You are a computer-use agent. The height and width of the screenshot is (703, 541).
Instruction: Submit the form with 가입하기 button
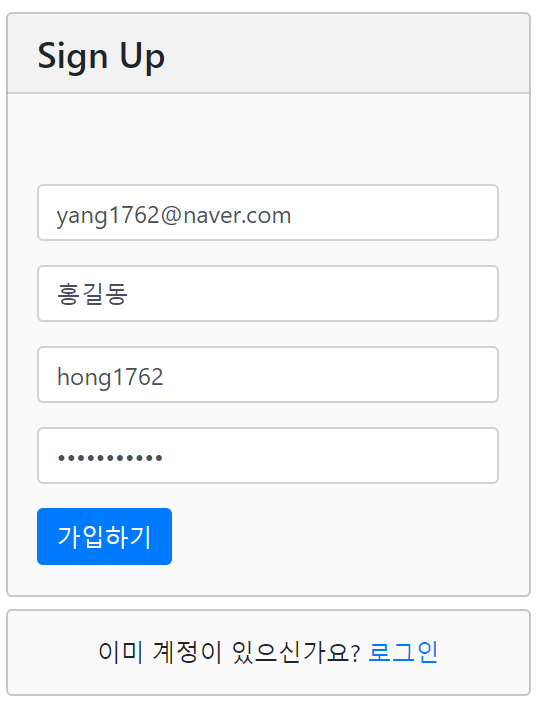104,536
